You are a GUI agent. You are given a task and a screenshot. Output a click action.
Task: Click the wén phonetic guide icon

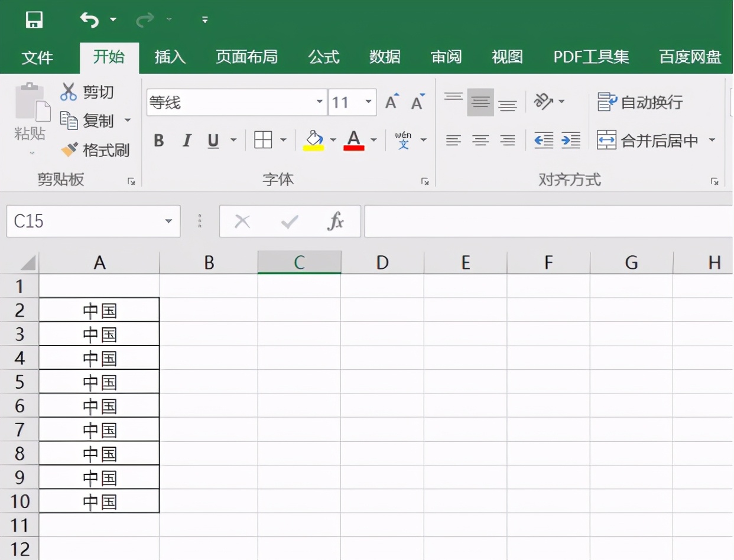[404, 140]
